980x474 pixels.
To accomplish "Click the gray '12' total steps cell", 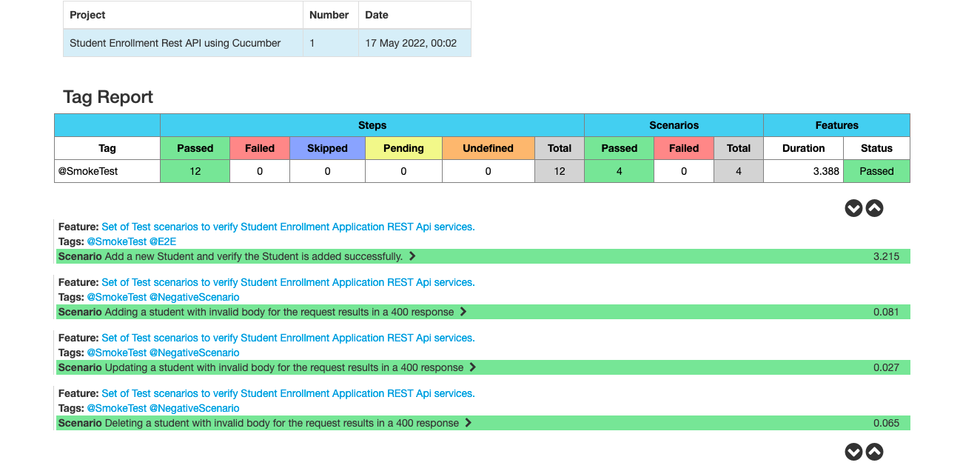I will click(x=560, y=171).
